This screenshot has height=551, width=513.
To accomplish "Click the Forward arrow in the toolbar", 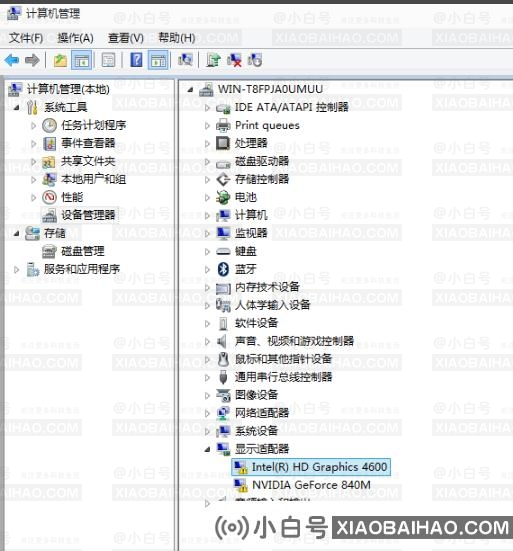I will tap(32, 60).
